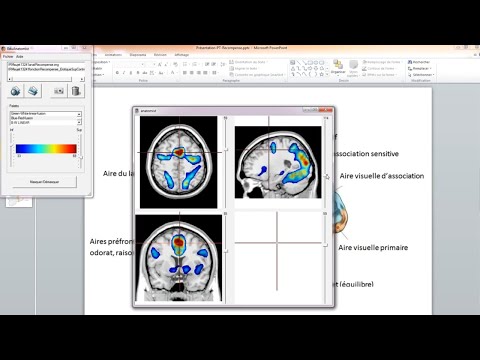The width and height of the screenshot is (480, 360).
Task: Click the file list horizontal scrollbar right arrow
Action: [x=82, y=79]
